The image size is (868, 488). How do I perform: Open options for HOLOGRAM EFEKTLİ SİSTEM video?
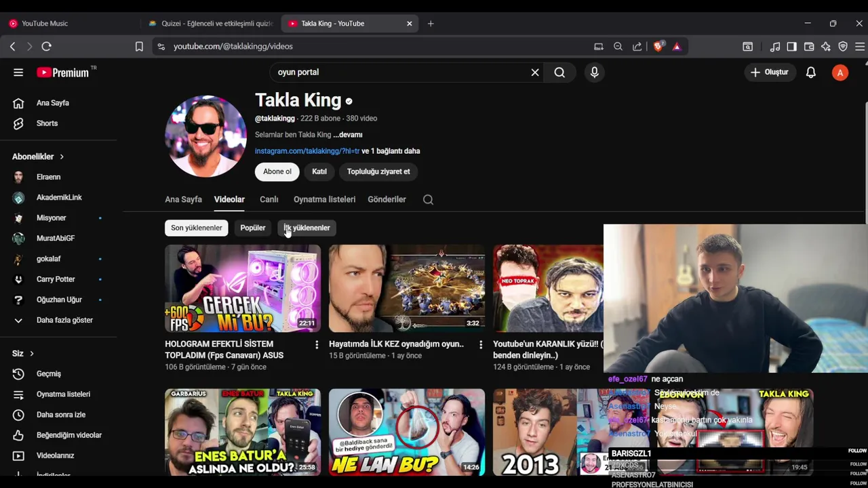317,345
